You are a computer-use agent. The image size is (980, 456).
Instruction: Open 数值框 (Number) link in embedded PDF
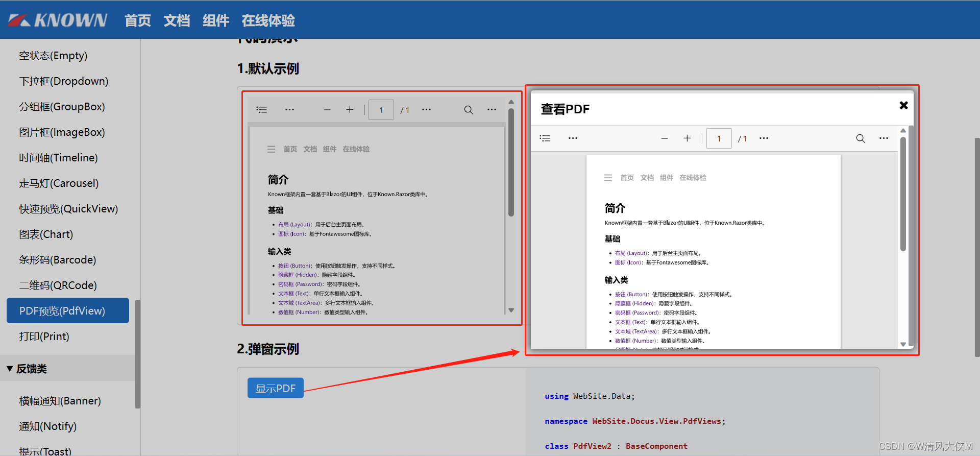point(300,312)
